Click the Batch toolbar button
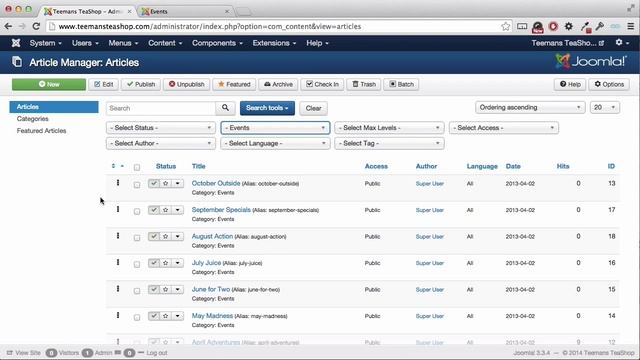640x360 pixels. (x=401, y=84)
